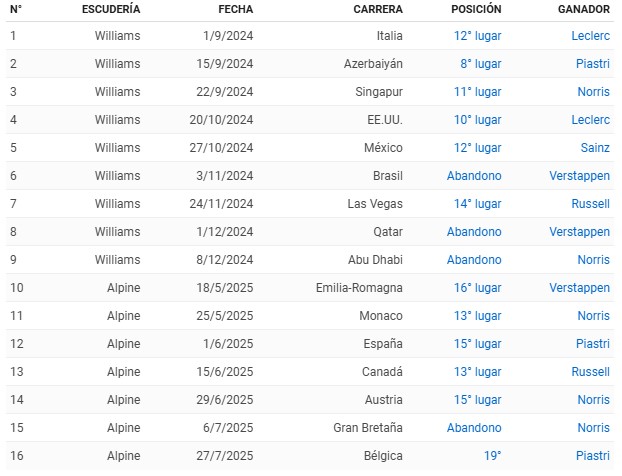Open 16° lugar result for Emilia-Romagna
The height and width of the screenshot is (476, 622).
pyautogui.click(x=477, y=288)
